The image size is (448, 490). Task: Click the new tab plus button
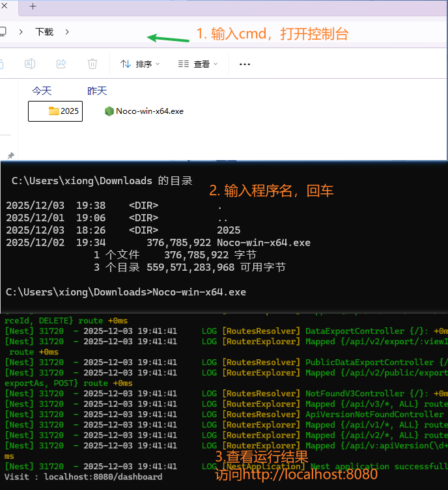click(x=33, y=7)
